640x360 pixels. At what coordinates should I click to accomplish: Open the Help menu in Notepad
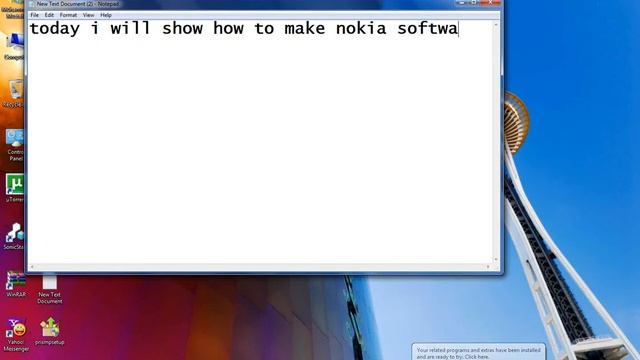pyautogui.click(x=106, y=15)
